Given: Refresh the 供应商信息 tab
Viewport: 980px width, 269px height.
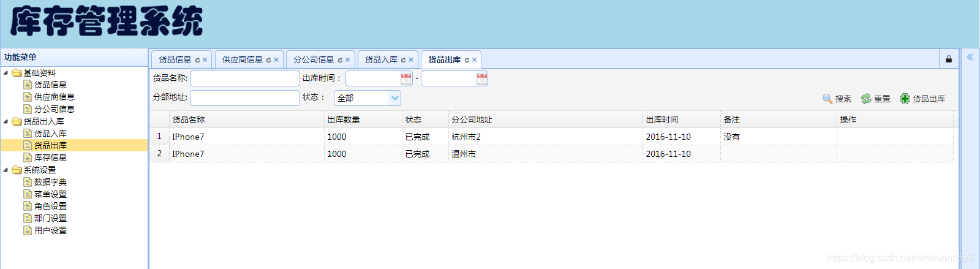Looking at the screenshot, I should tap(268, 60).
